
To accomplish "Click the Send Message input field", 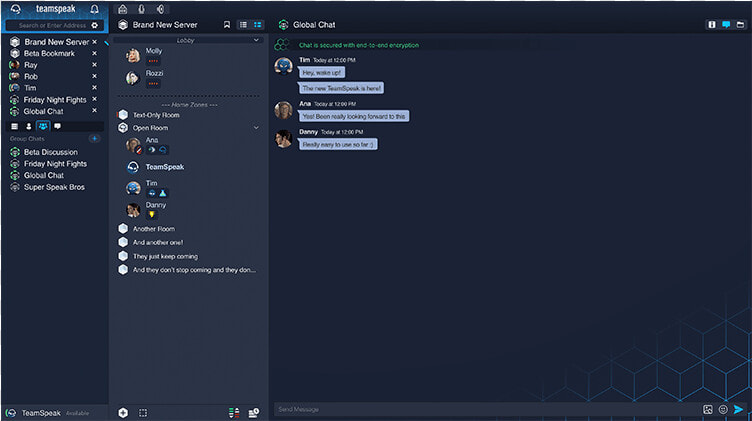I will click(x=485, y=409).
